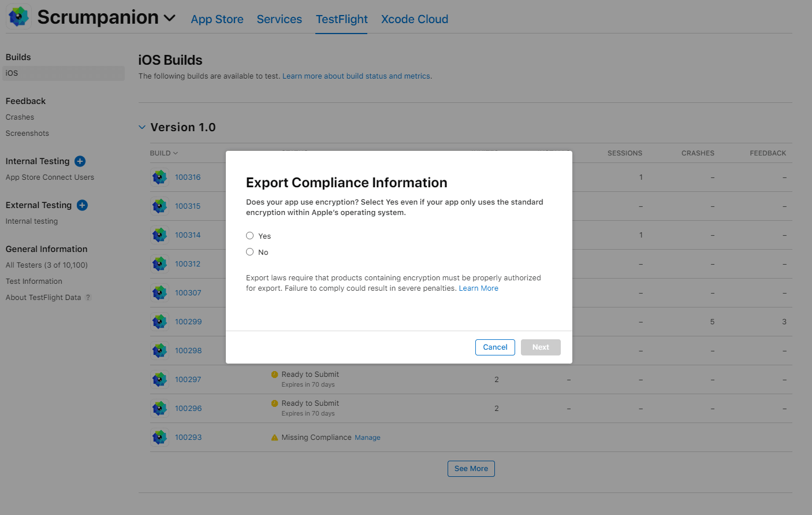The width and height of the screenshot is (812, 515).
Task: Open build 100299
Action: 189,322
